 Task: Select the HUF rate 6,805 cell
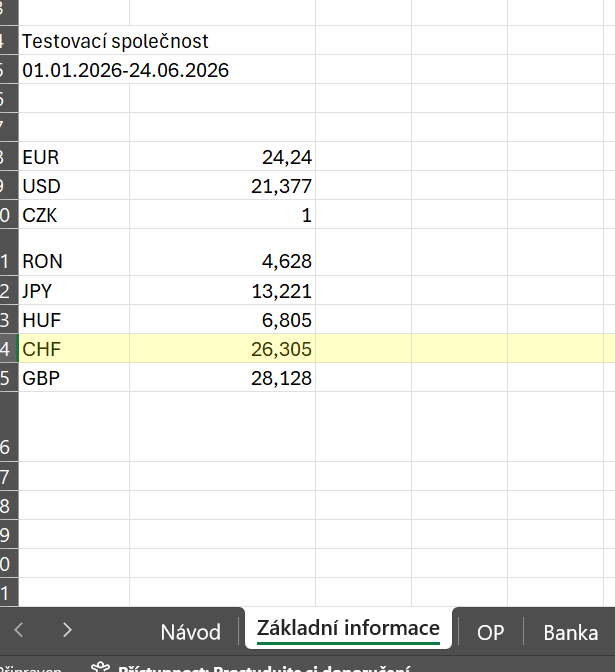pyautogui.click(x=222, y=320)
